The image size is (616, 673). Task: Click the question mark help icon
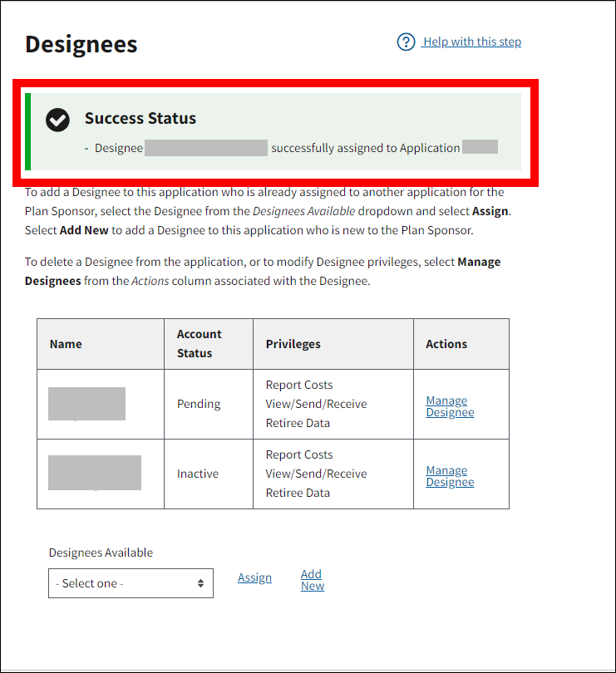406,42
